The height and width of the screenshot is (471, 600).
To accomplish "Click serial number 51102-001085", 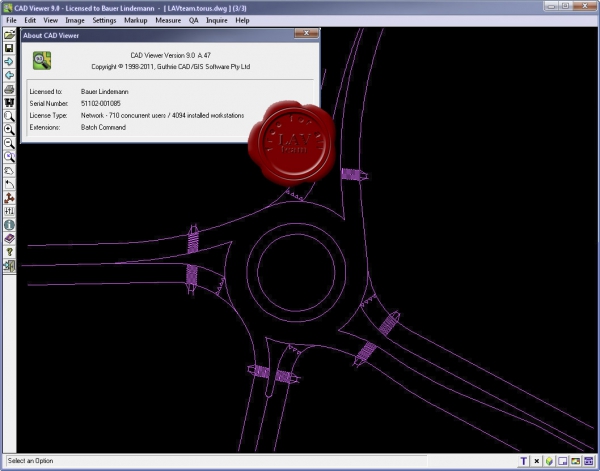I will (101, 103).
